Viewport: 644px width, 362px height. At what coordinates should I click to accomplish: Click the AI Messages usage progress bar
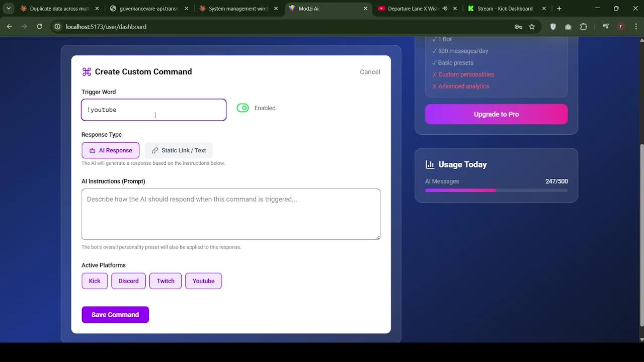[x=496, y=191]
